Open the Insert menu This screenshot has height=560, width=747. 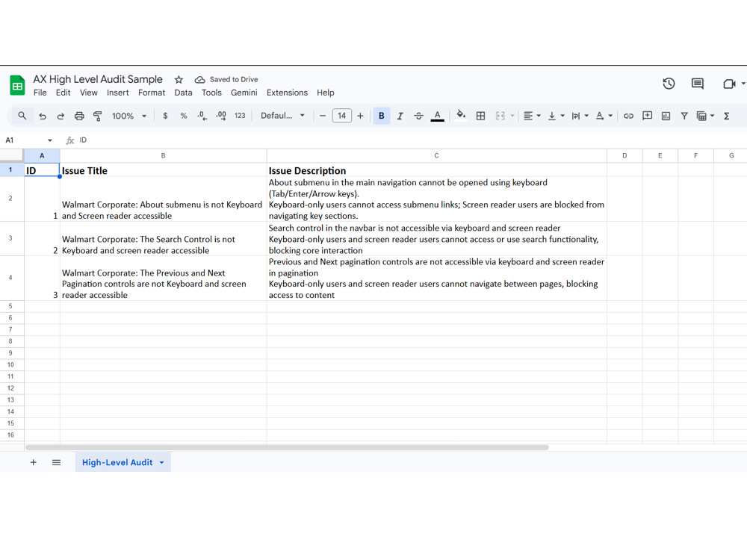click(x=118, y=93)
